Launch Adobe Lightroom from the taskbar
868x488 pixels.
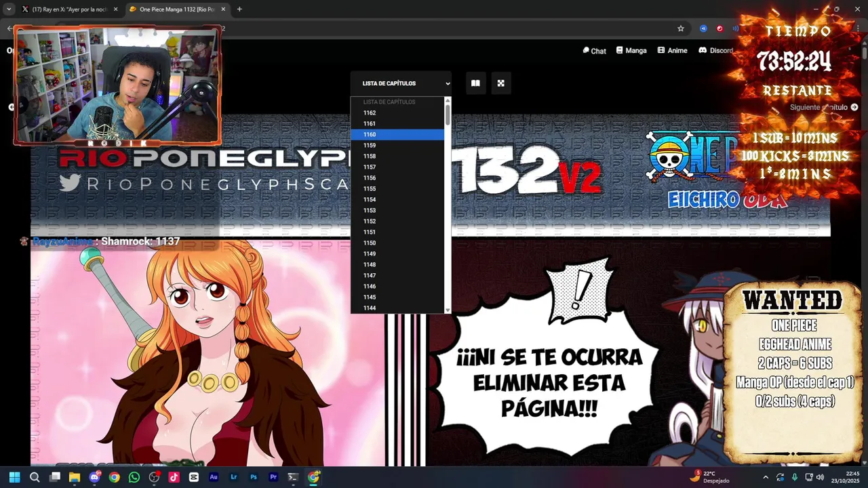[x=233, y=477]
